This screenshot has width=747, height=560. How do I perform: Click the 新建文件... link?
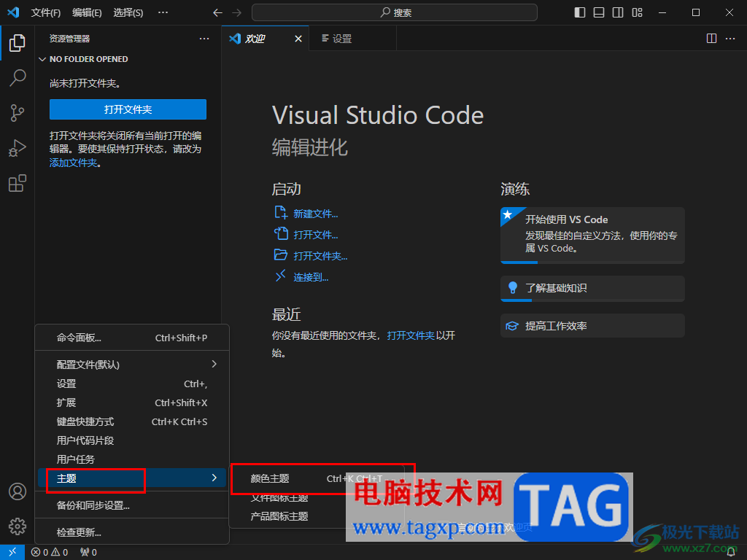[315, 214]
